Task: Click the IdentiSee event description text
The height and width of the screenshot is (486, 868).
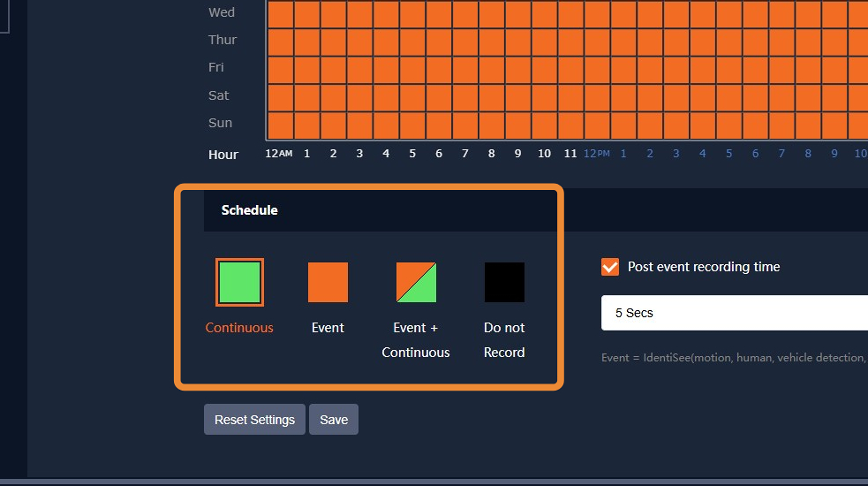Action: coord(734,358)
